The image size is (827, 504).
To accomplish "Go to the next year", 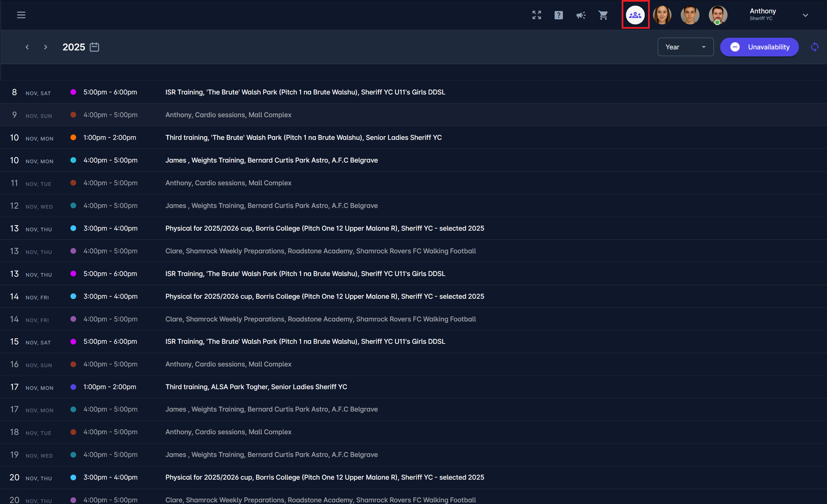I will pyautogui.click(x=46, y=47).
